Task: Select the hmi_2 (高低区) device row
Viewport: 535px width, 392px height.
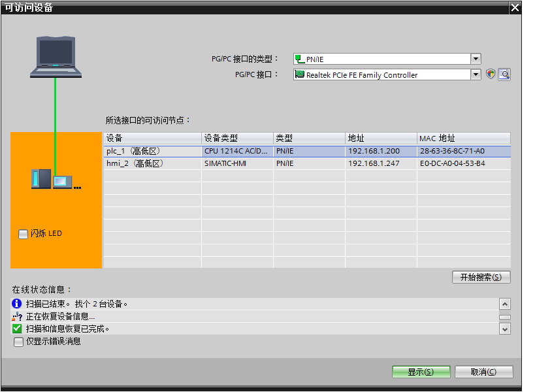Action: [x=307, y=163]
